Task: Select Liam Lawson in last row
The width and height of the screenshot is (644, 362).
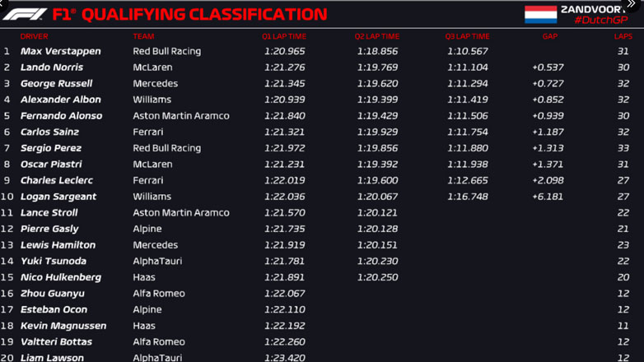Action: tap(52, 358)
